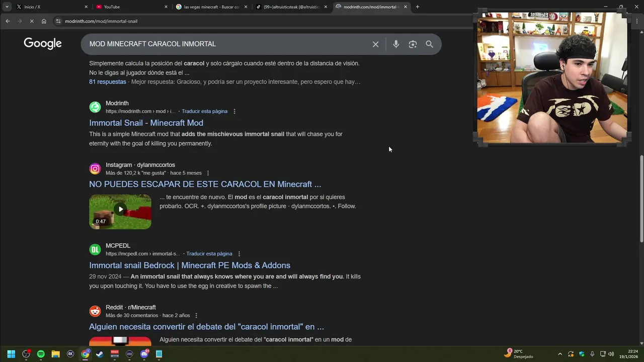Viewport: 644px width, 362px height.
Task: Click the Reddit result favicon
Action: [x=95, y=311]
